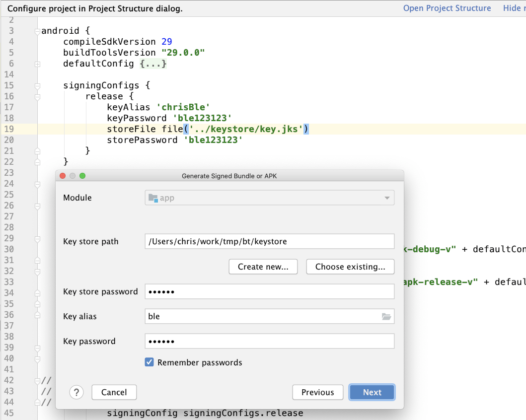Click the Key store path field
This screenshot has height=420, width=526.
click(269, 241)
